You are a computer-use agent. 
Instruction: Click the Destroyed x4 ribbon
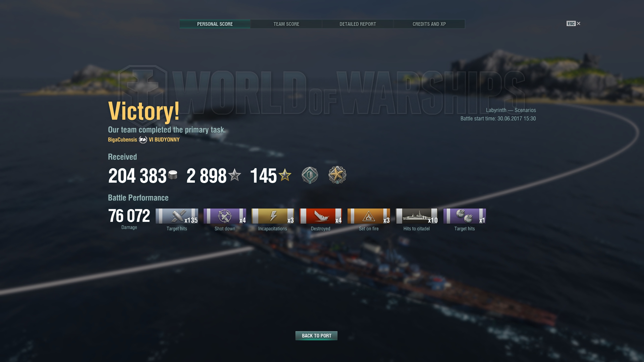coord(321,216)
